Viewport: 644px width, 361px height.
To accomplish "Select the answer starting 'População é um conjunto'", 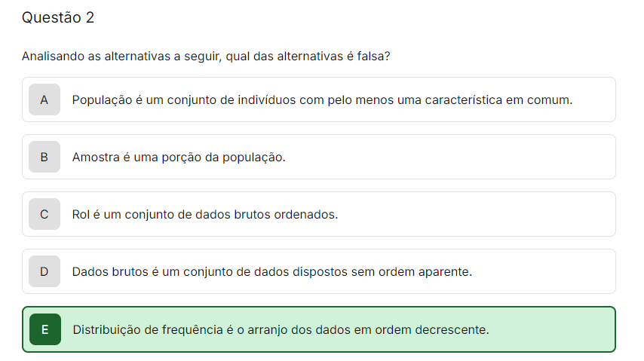I will click(322, 99).
